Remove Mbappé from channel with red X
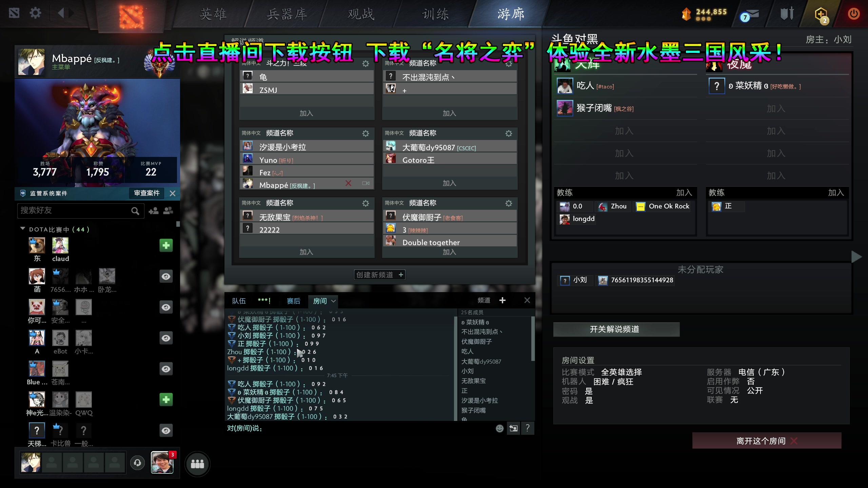The height and width of the screenshot is (488, 868). [x=348, y=183]
